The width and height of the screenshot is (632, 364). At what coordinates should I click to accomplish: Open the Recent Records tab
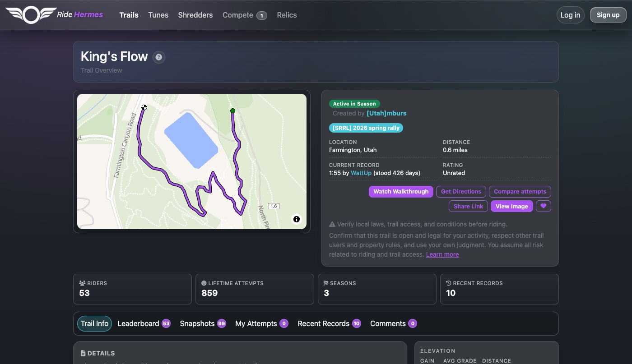tap(330, 323)
